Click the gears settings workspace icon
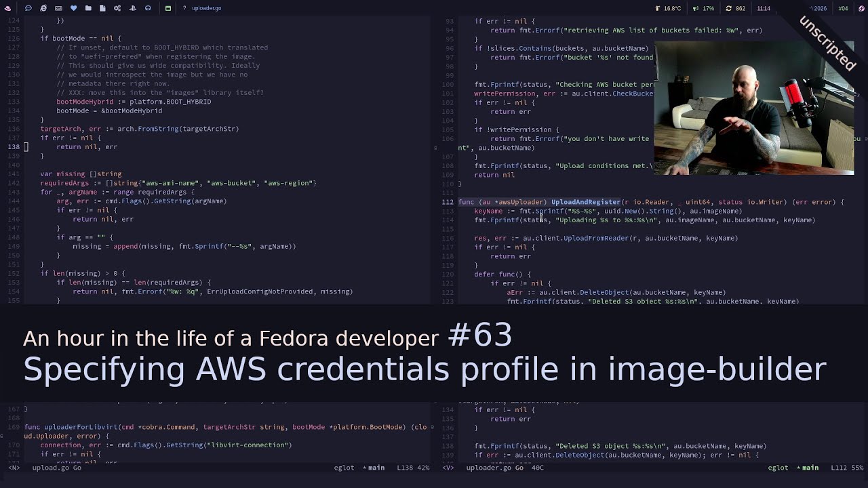868x488 pixels. coord(117,8)
